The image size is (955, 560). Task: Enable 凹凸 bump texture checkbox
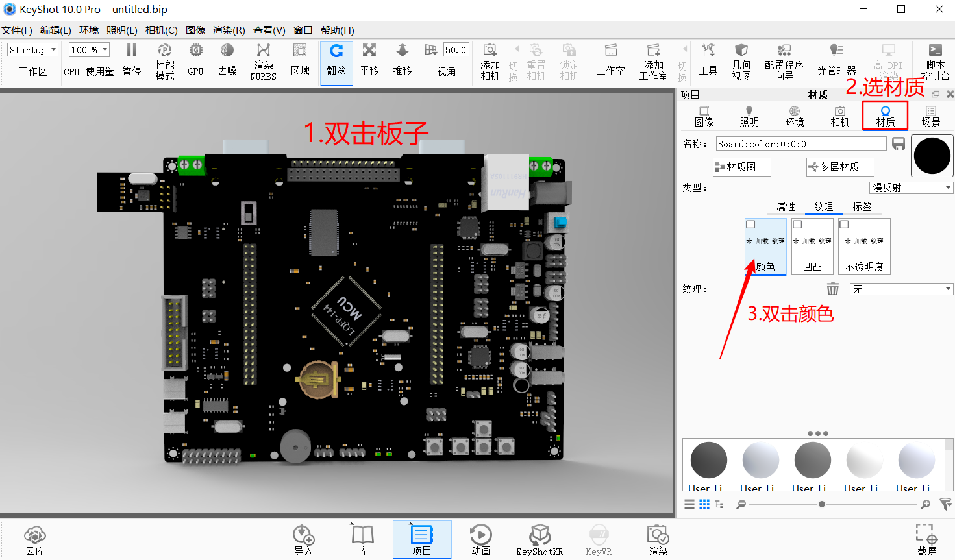pos(797,225)
